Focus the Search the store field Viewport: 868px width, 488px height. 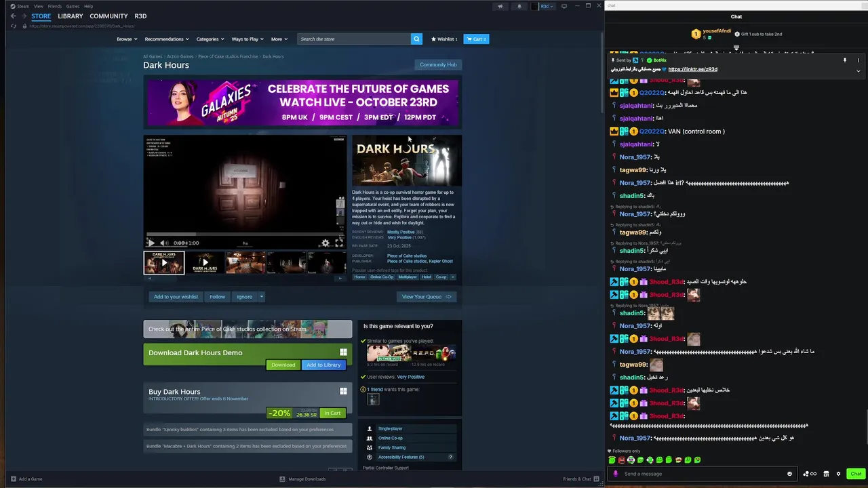click(x=354, y=39)
